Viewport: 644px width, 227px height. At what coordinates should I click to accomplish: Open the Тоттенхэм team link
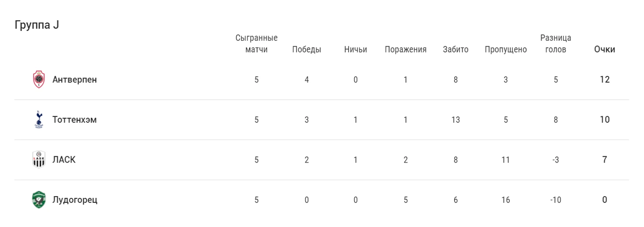75,120
